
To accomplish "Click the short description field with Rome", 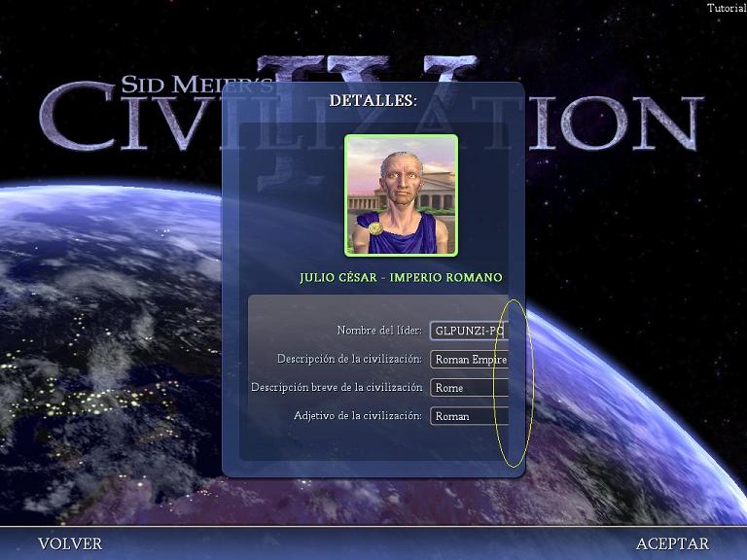I will point(469,388).
